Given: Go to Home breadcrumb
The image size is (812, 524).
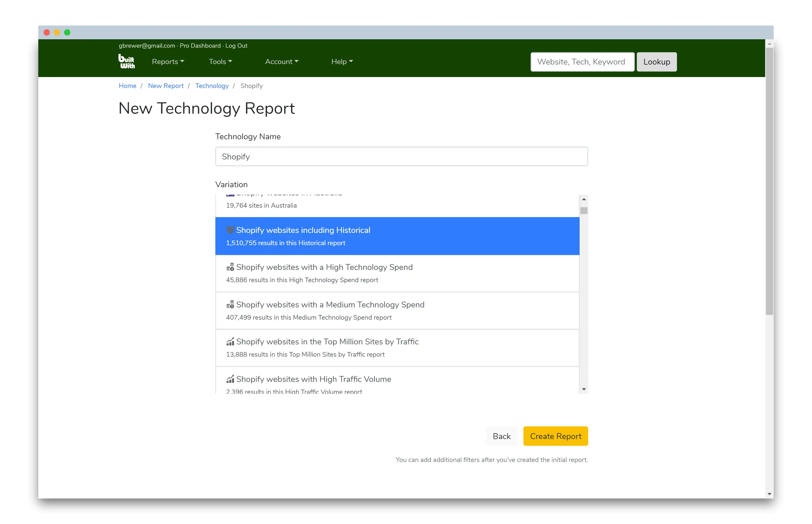Looking at the screenshot, I should [127, 86].
